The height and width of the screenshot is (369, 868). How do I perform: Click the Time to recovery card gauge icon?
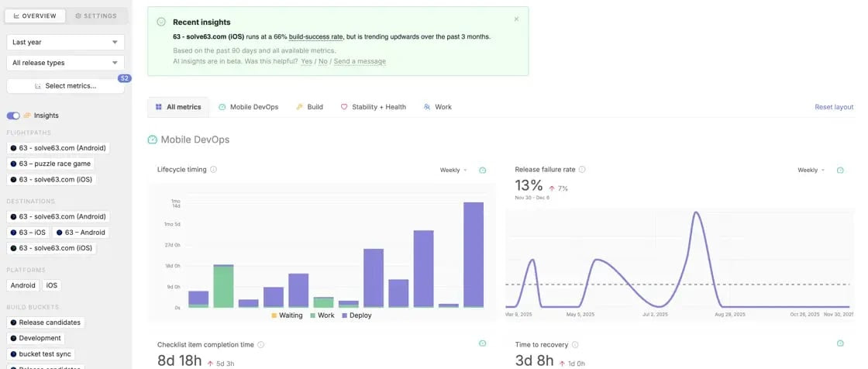[x=840, y=343]
